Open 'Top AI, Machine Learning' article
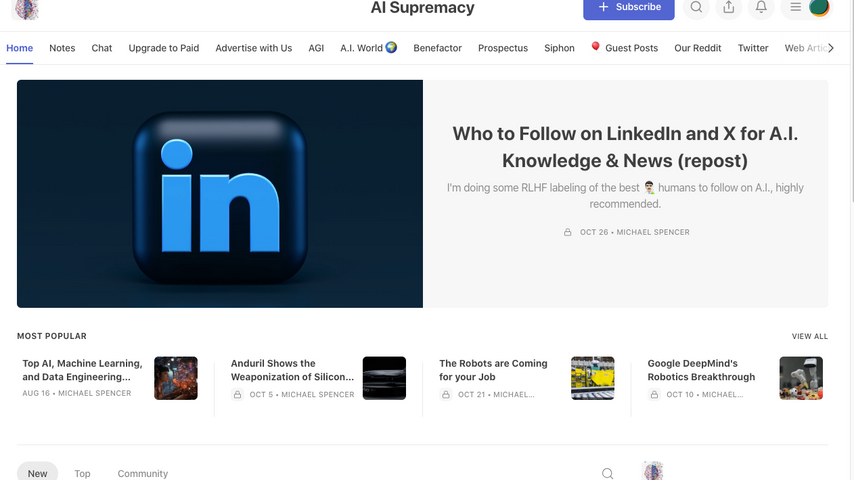The image size is (854, 480). (82, 370)
